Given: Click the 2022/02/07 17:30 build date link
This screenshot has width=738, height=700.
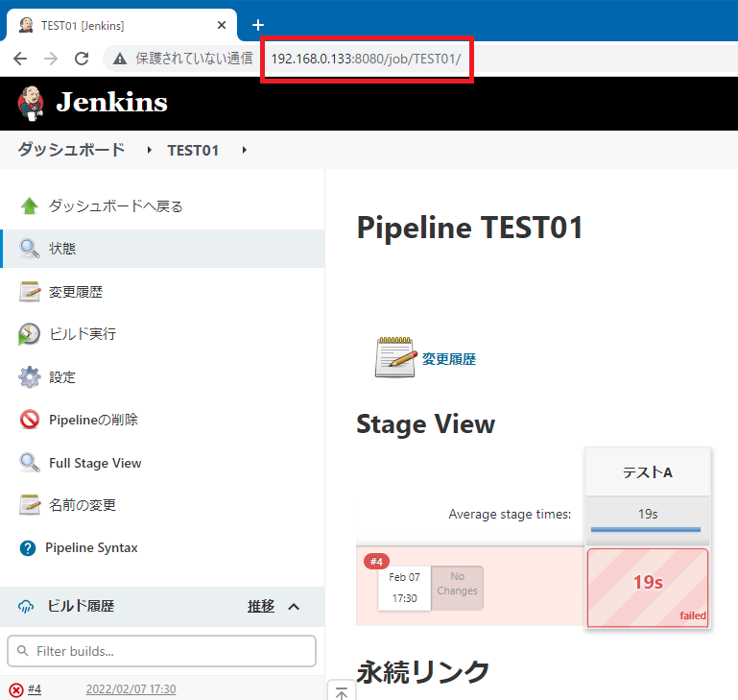Looking at the screenshot, I should tap(131, 689).
